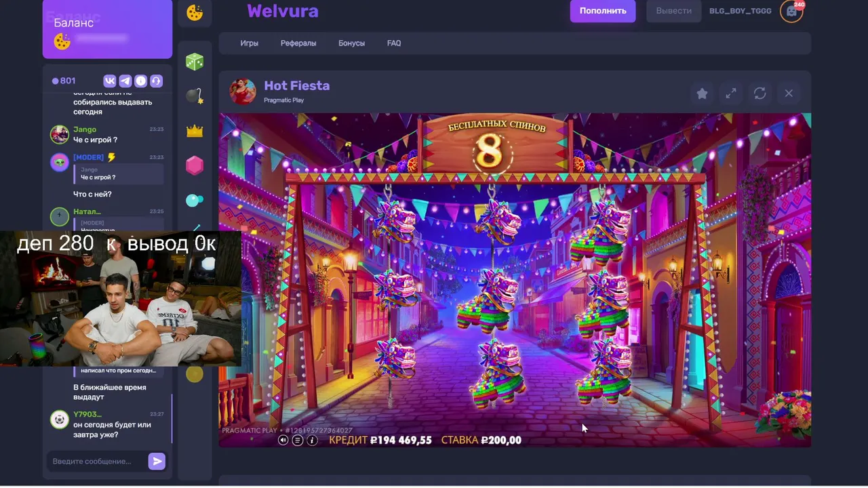
Task: Click the 23:27 timestamp on Y7903's message
Action: [157, 414]
